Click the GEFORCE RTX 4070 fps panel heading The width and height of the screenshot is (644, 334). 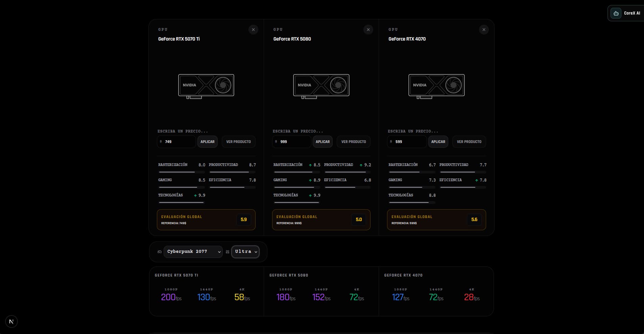click(x=403, y=276)
